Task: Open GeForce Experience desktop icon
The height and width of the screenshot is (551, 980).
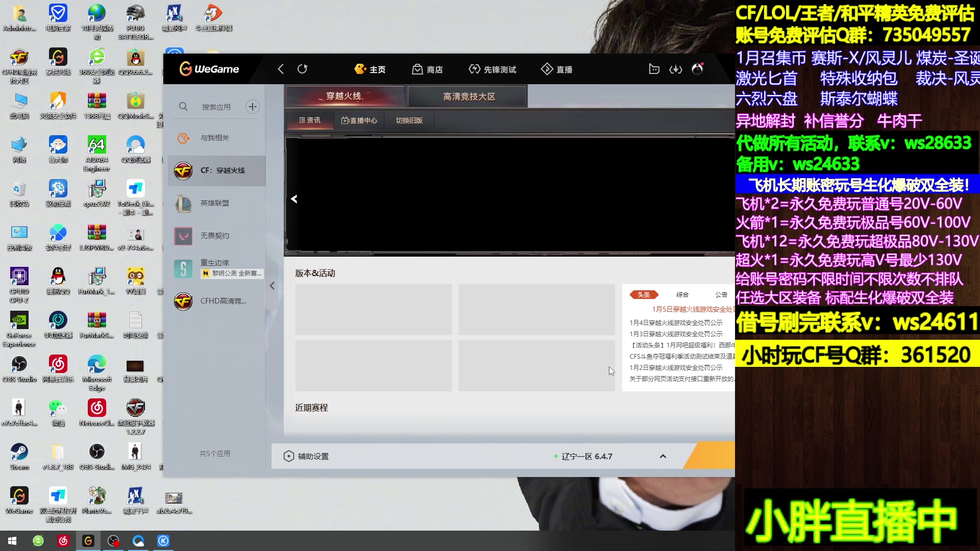Action: tap(19, 329)
